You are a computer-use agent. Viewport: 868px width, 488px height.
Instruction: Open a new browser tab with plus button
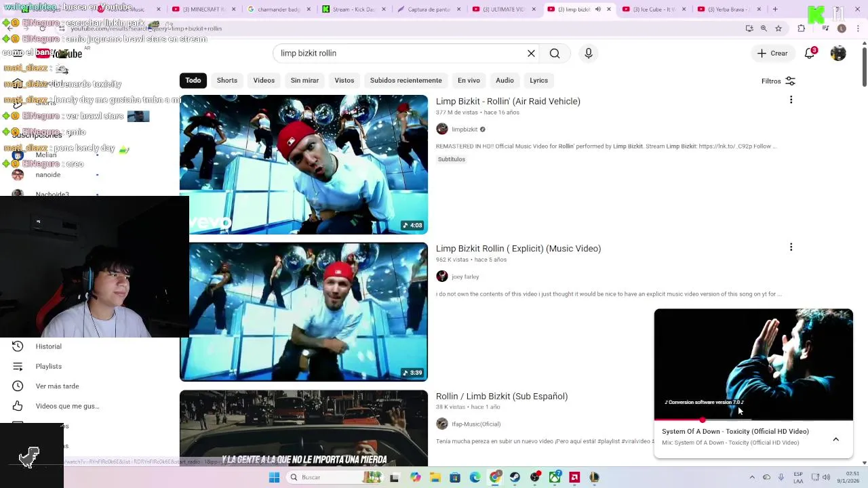point(775,9)
